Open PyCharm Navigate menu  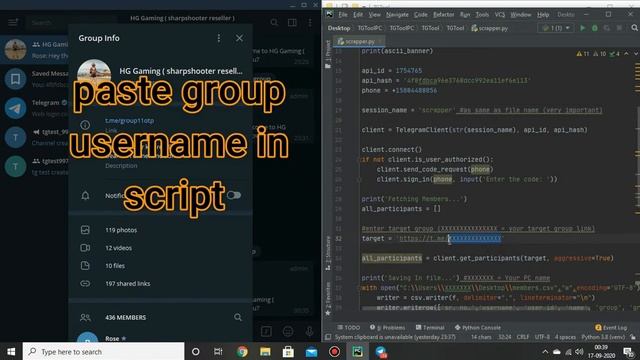pos(397,15)
